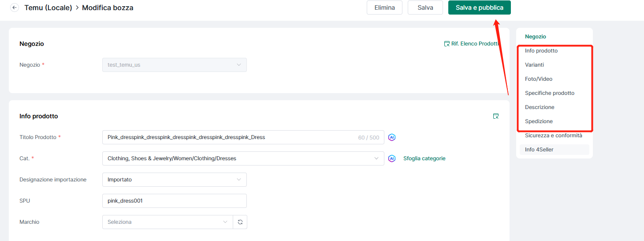Open the Marchio Seleziona dropdown

tap(168, 222)
